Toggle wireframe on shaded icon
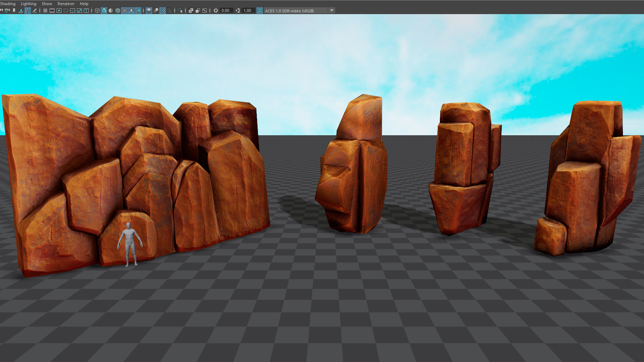This screenshot has width=644, height=362. click(118, 11)
